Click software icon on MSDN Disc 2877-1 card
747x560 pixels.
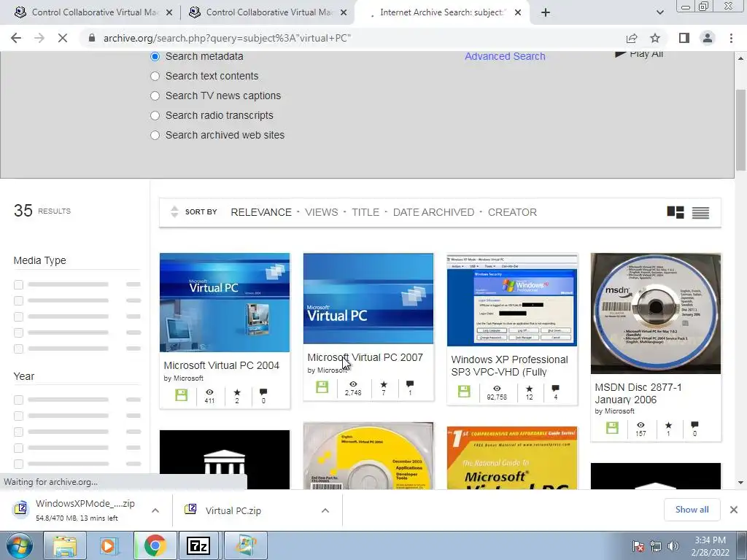pos(612,427)
